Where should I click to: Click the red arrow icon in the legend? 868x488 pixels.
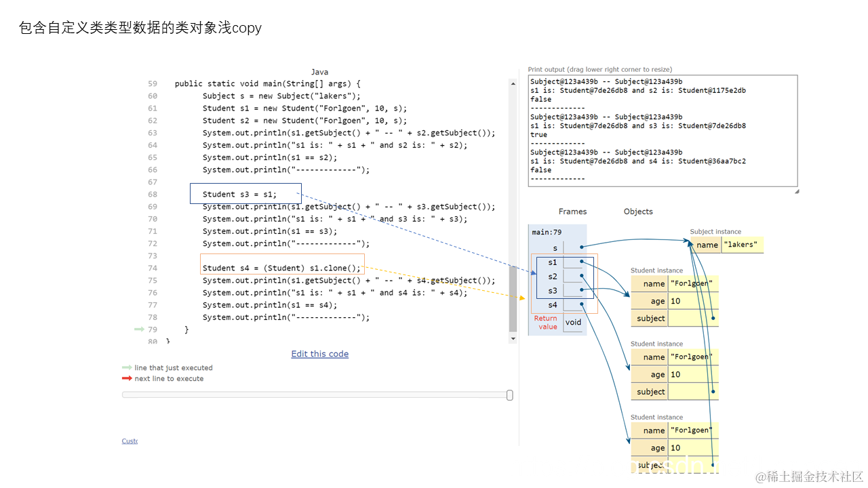pos(127,379)
